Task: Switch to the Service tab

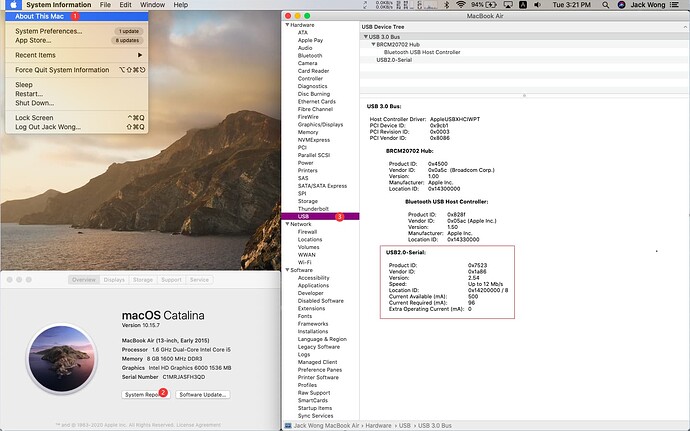Action: pos(199,280)
